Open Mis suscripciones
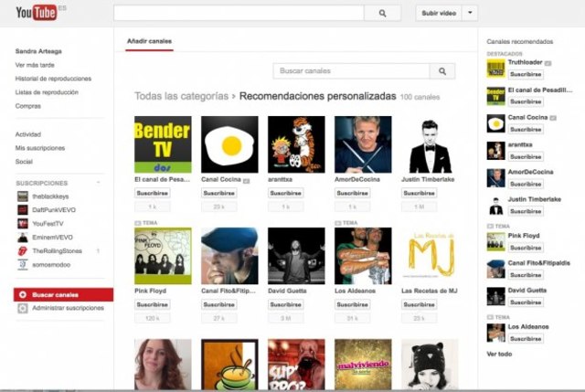 (x=40, y=148)
